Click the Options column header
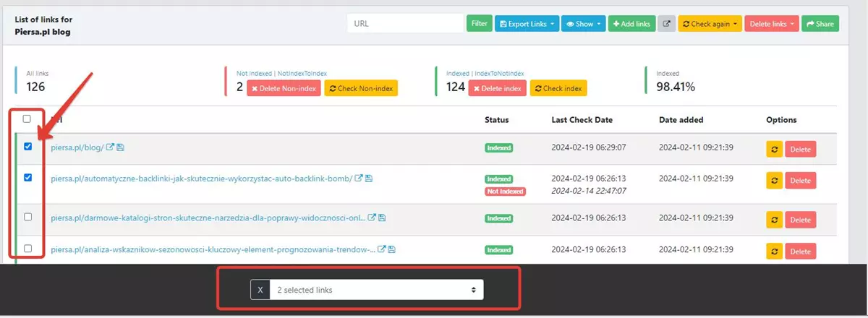868x318 pixels. pyautogui.click(x=781, y=120)
